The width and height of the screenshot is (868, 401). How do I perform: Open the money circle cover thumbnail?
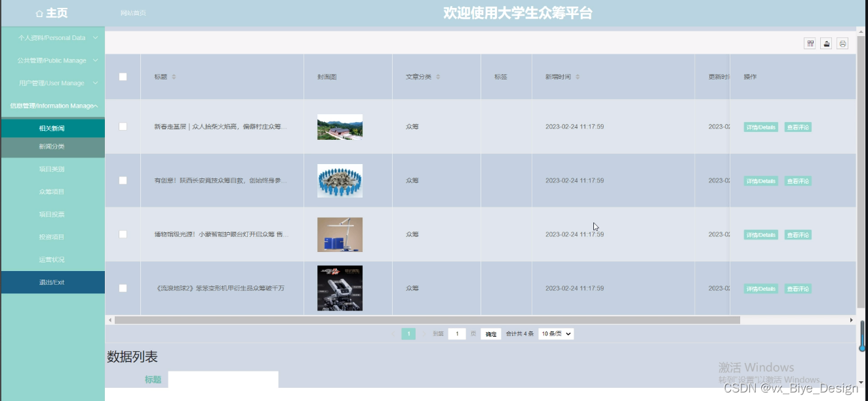click(x=340, y=180)
